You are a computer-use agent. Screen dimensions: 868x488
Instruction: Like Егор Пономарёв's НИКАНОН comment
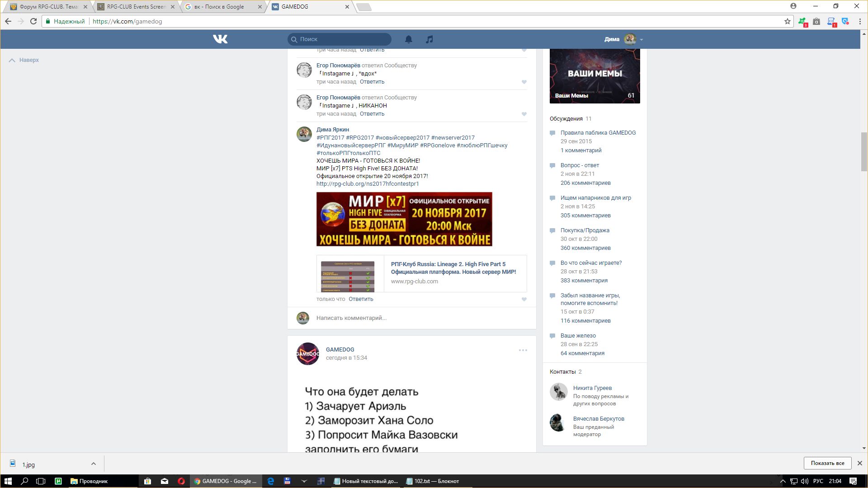pyautogui.click(x=524, y=114)
